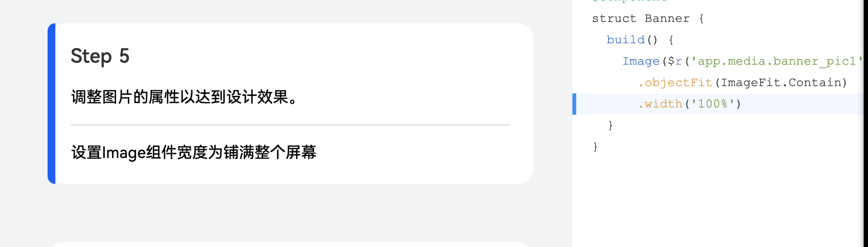
Task: Click the blue accent bar on Step 5 card
Action: [x=51, y=104]
